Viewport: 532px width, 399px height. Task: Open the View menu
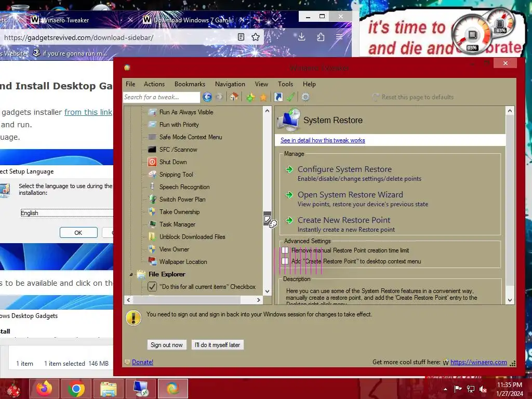(262, 84)
